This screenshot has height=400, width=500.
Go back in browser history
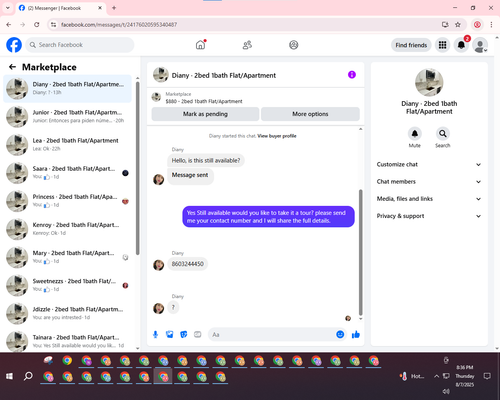pos(9,25)
